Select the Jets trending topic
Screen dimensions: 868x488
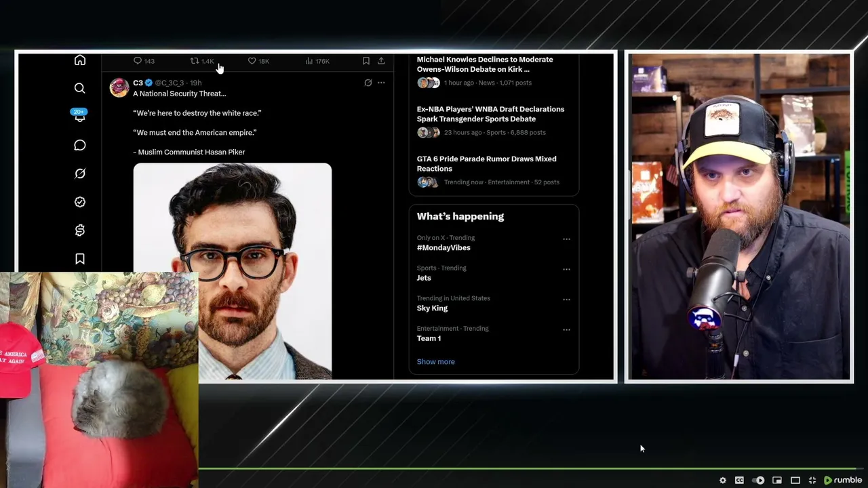click(424, 278)
